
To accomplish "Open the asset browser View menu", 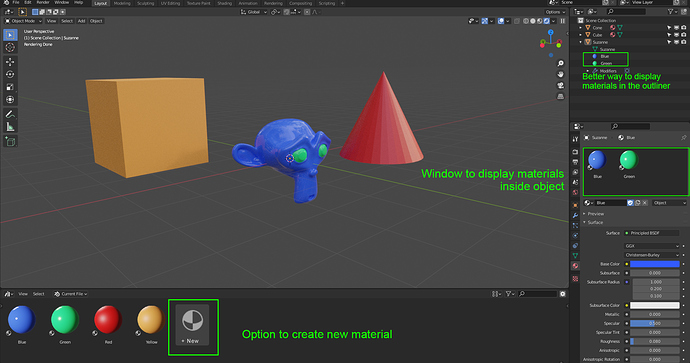I will tap(23, 294).
